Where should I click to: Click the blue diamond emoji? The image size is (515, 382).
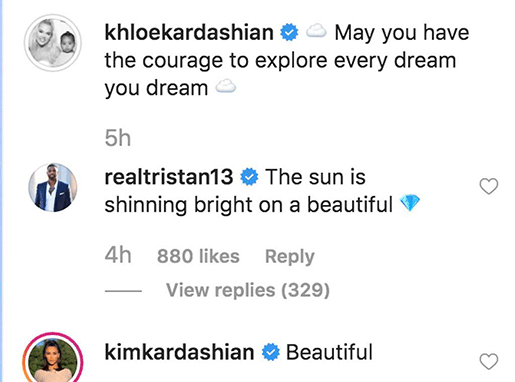click(410, 203)
